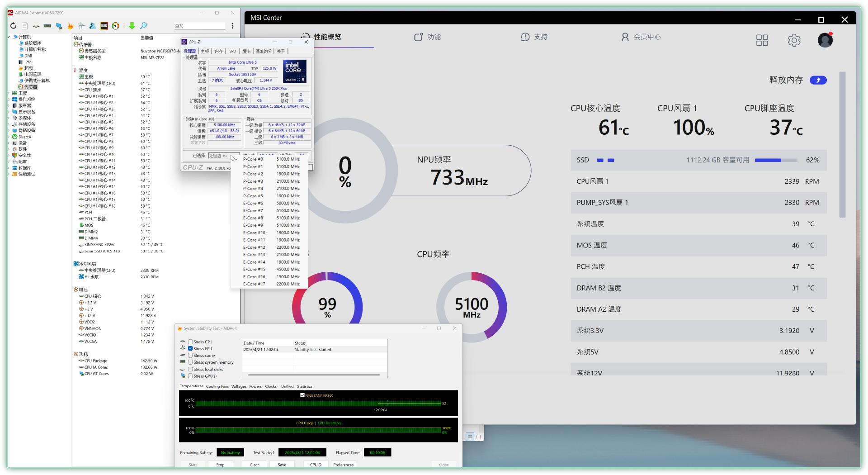
Task: Click the CPUID button in Stability Test
Action: click(x=316, y=465)
